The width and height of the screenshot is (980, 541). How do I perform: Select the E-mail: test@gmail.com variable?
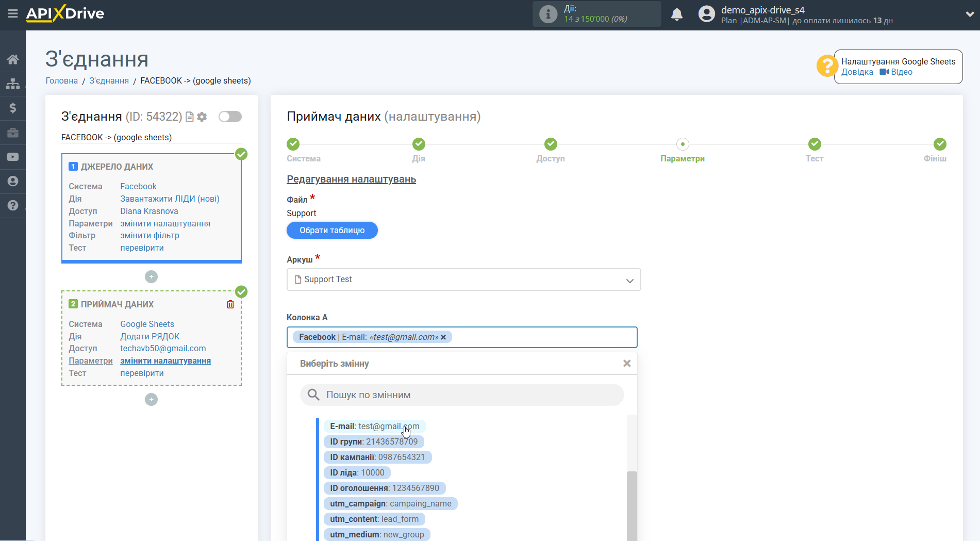coord(375,427)
